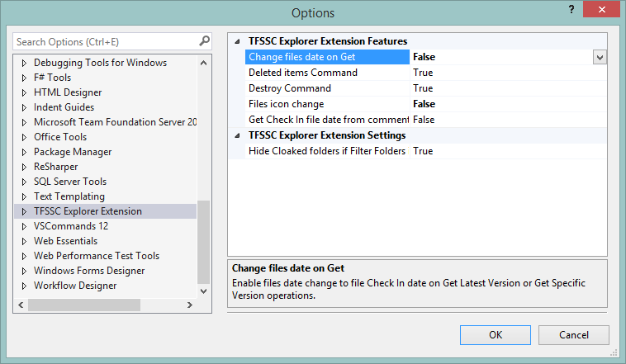This screenshot has width=626, height=364.
Task: Select Hide Cloaked folders property
Action: pyautogui.click(x=327, y=151)
